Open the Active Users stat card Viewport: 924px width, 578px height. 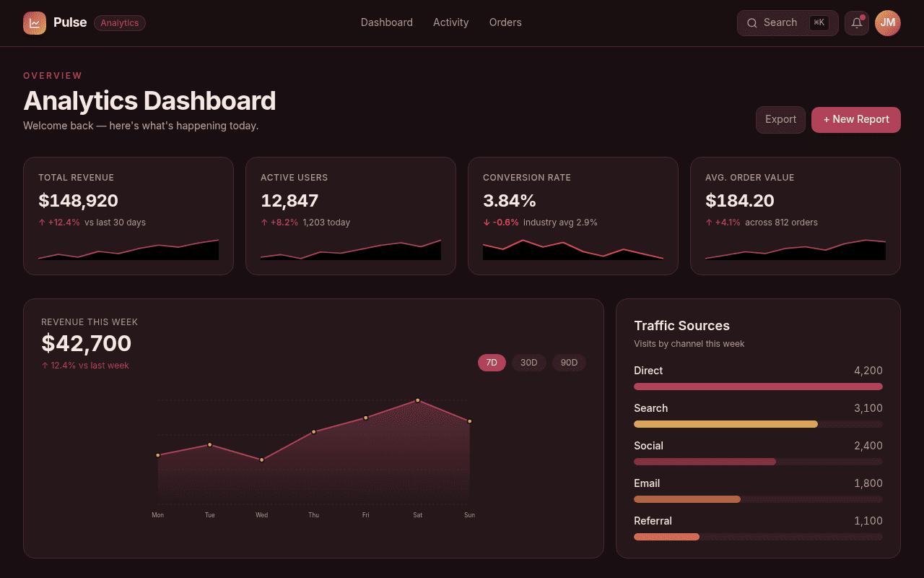click(x=351, y=216)
